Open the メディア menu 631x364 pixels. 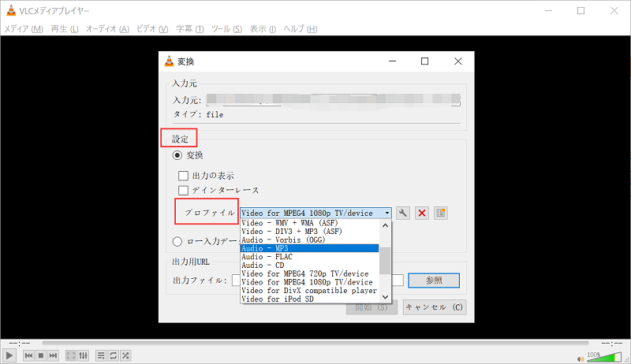(24, 29)
